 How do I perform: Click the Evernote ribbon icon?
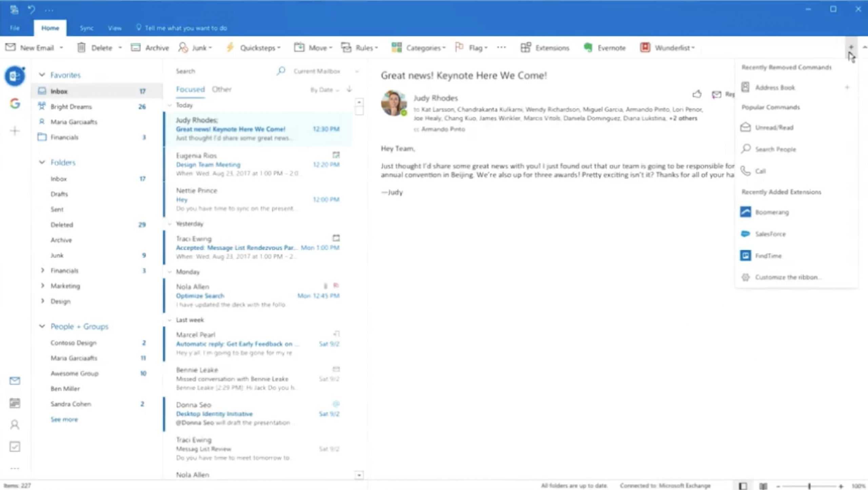pyautogui.click(x=588, y=48)
